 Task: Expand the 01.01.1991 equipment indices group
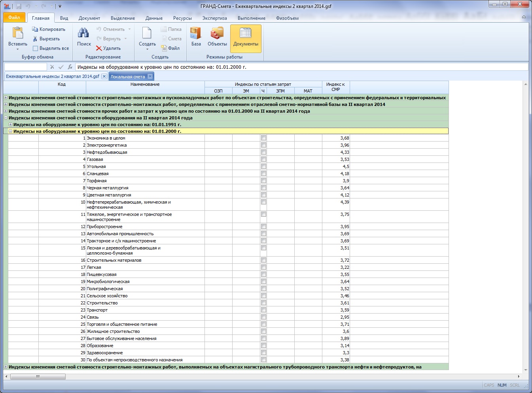(x=11, y=125)
